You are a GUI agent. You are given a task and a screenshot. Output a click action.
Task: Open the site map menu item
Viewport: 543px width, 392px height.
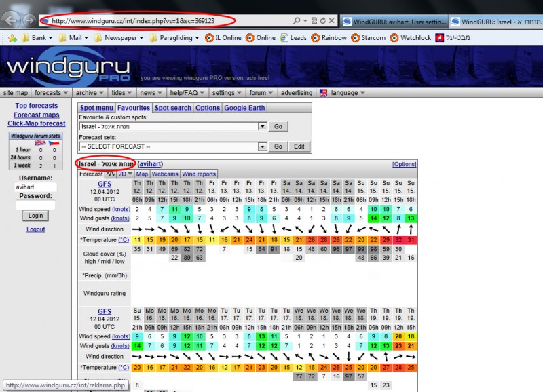coord(15,93)
